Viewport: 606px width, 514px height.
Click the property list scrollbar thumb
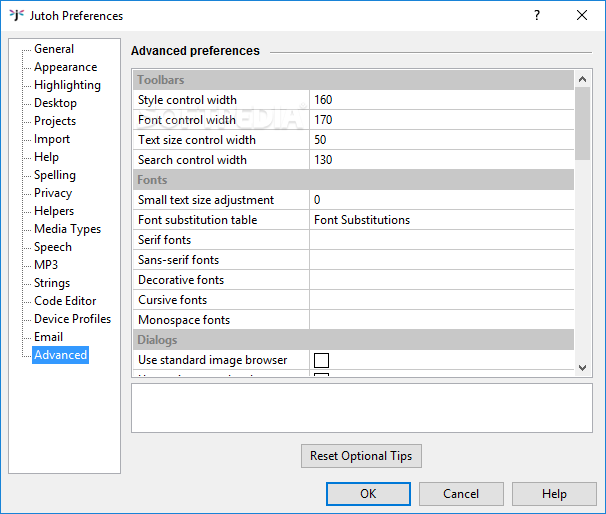582,124
